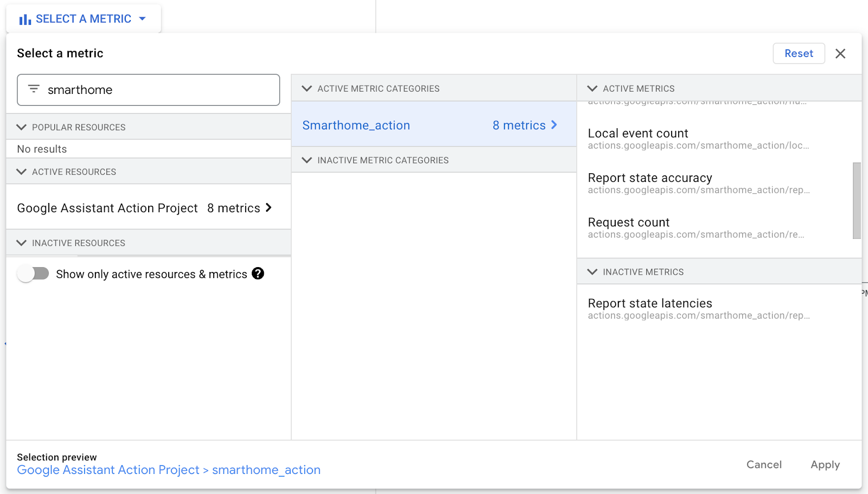The width and height of the screenshot is (868, 494).
Task: Collapse Inactive Metric Categories section
Action: (x=307, y=160)
